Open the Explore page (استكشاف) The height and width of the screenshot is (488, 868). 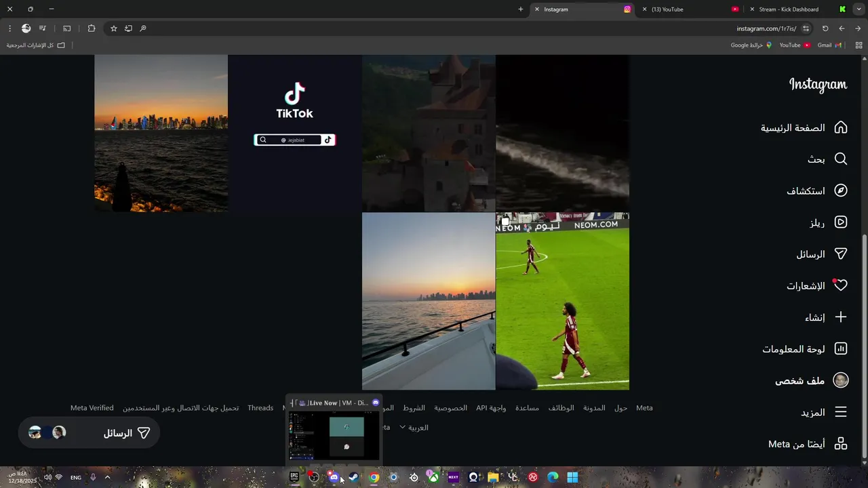[817, 190]
